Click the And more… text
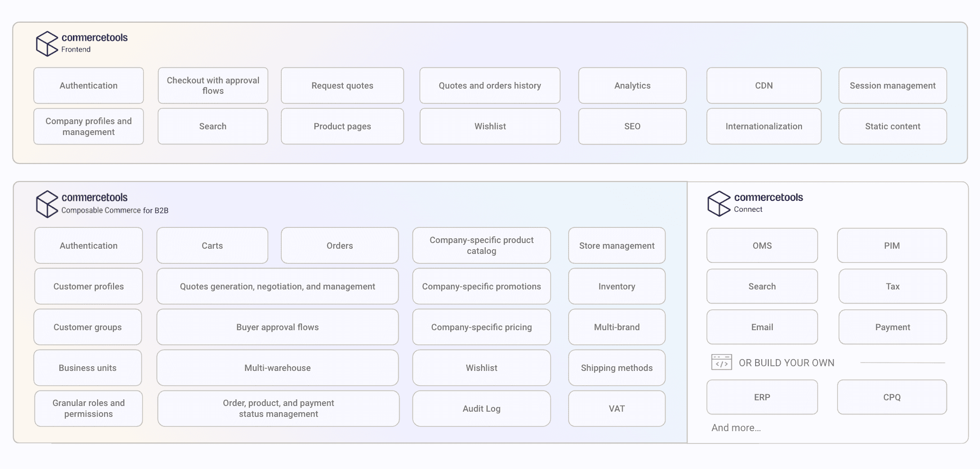This screenshot has height=469, width=980. [x=736, y=428]
